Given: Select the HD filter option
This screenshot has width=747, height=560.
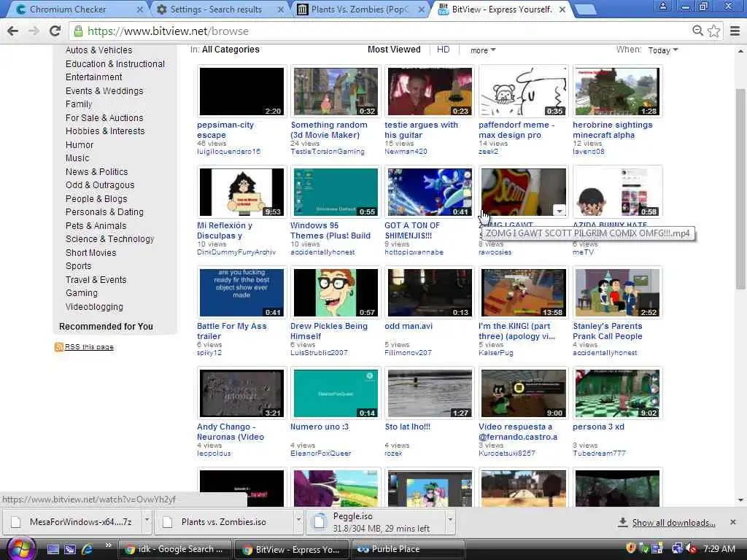Looking at the screenshot, I should pos(443,50).
